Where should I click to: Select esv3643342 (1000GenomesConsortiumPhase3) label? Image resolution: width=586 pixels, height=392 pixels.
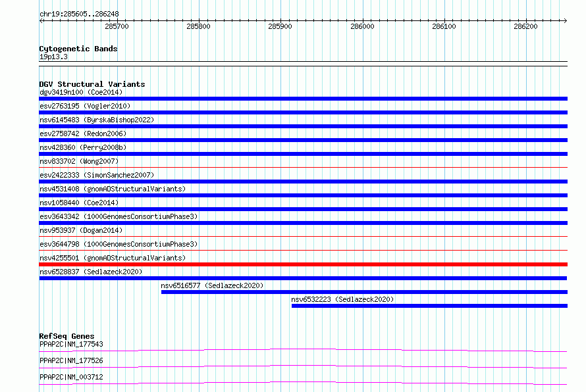click(x=119, y=216)
